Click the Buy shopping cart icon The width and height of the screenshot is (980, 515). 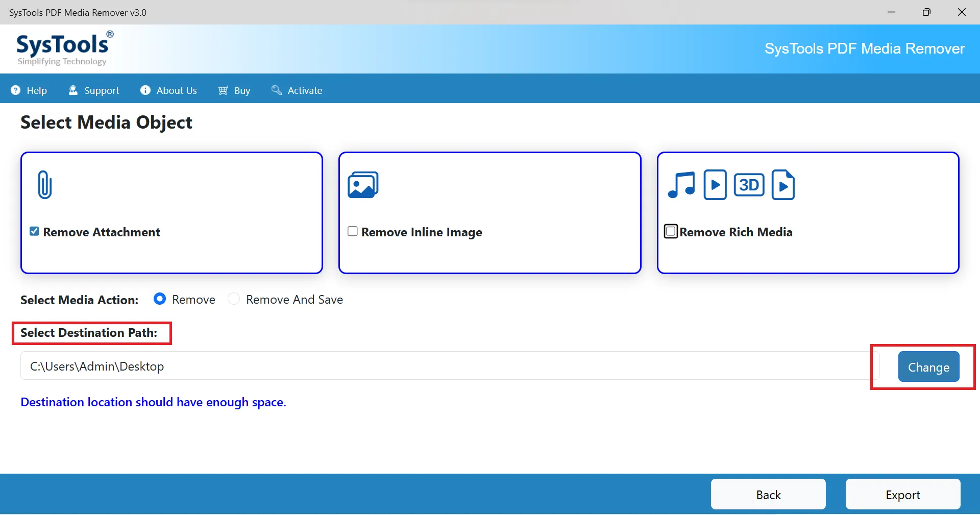[223, 90]
